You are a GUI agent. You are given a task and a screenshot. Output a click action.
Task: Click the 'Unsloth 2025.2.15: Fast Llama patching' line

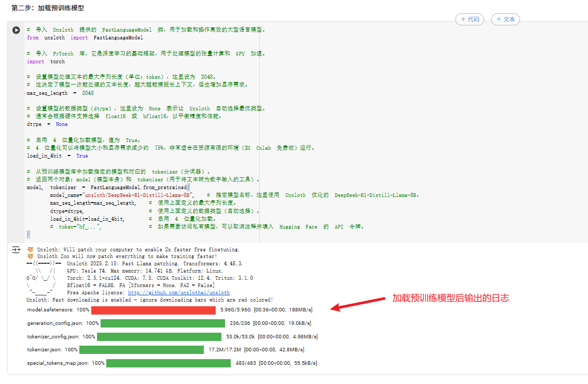click(155, 264)
